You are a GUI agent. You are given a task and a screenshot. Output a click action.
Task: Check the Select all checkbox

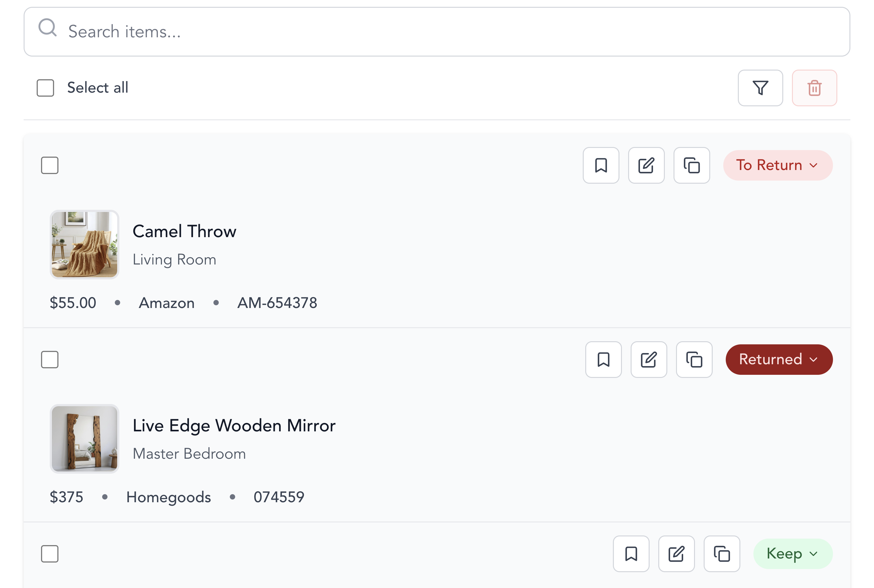click(45, 87)
